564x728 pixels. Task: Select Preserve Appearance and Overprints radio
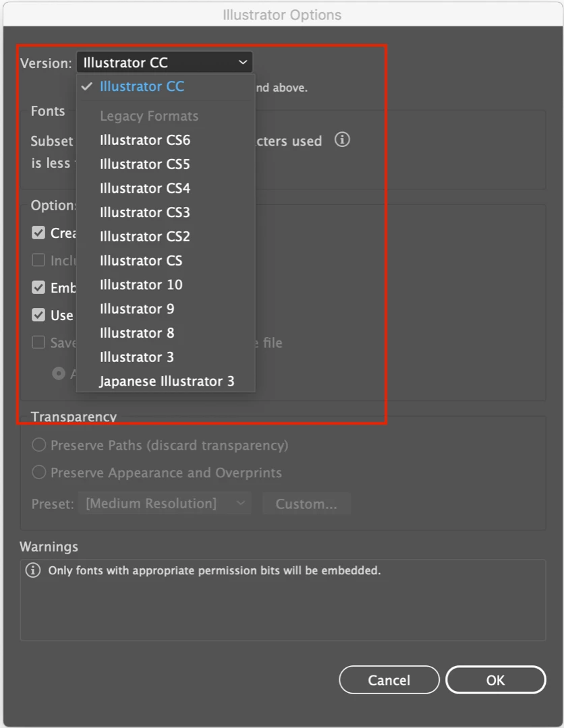tap(39, 472)
